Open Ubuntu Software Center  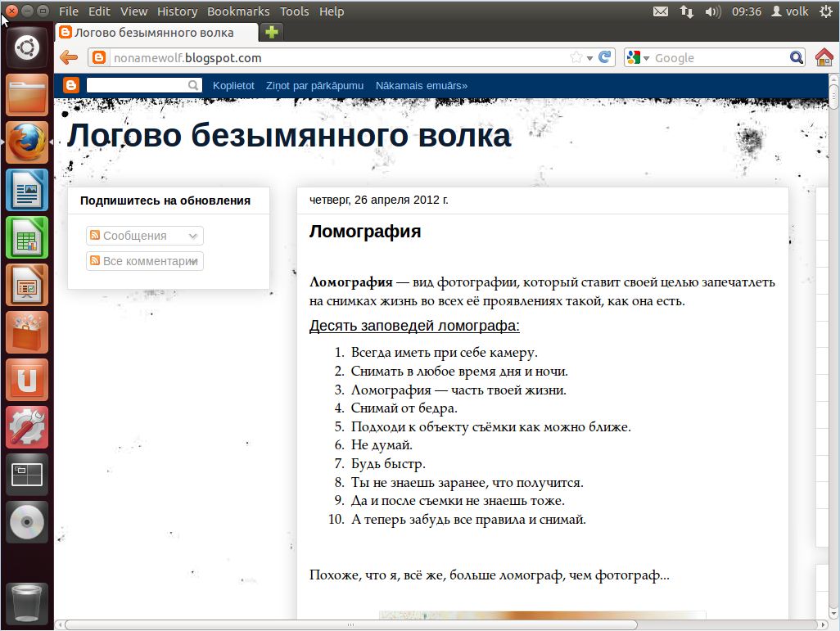click(x=27, y=332)
